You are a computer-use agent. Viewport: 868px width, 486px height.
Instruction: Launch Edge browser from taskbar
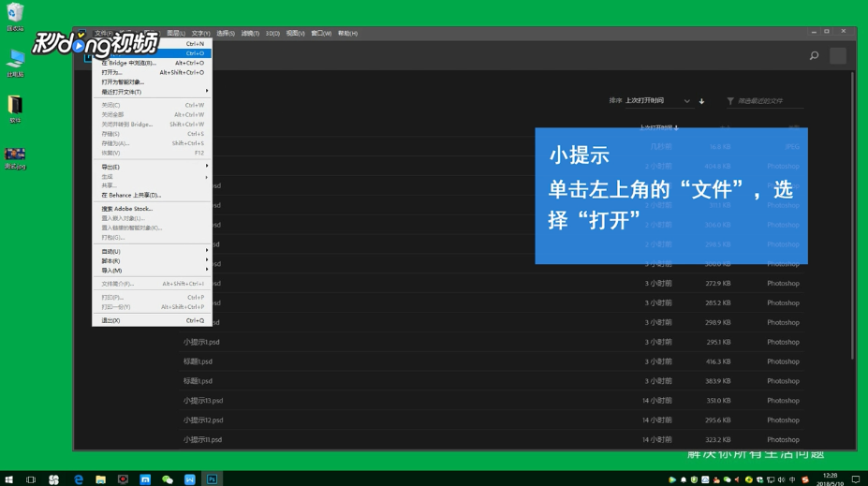(x=78, y=479)
